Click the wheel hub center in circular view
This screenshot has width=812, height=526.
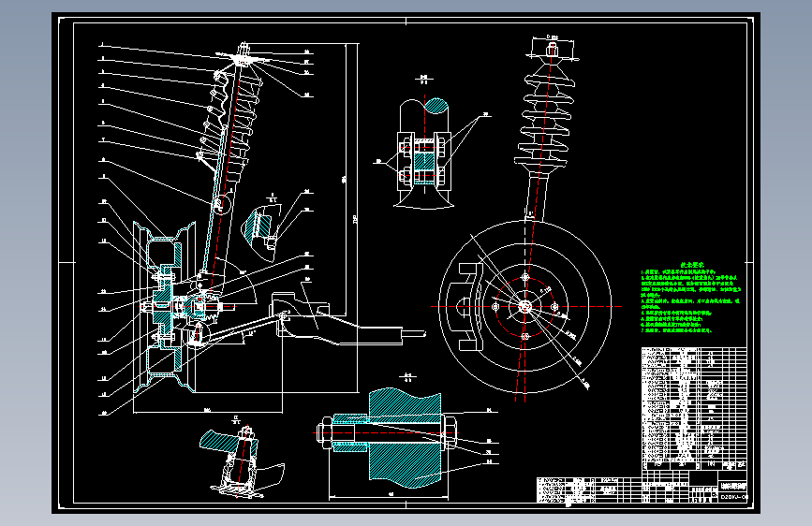pos(525,306)
